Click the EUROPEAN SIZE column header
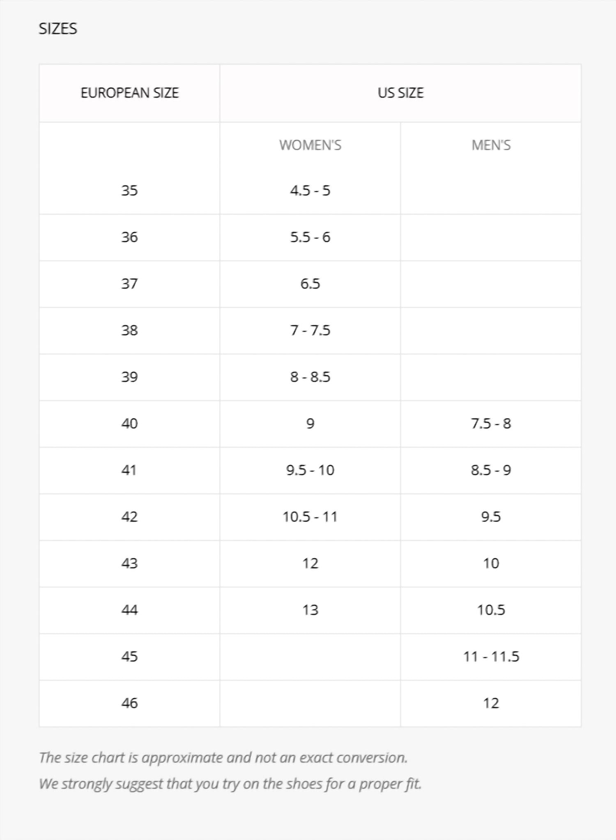 coord(129,93)
